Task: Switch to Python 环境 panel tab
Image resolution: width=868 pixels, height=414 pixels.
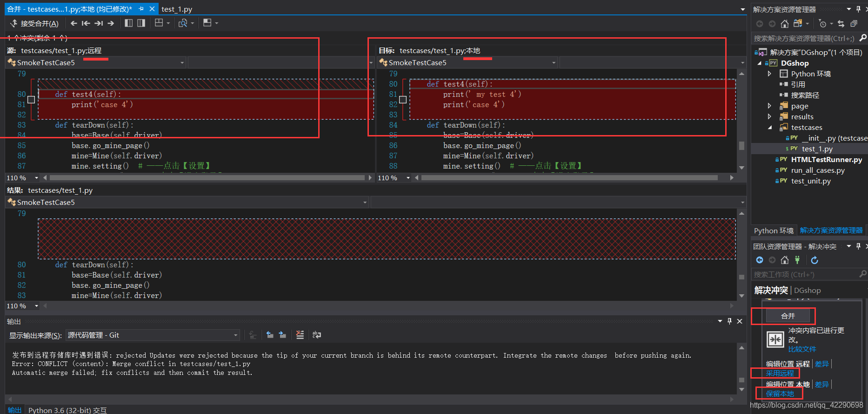Action: 774,231
